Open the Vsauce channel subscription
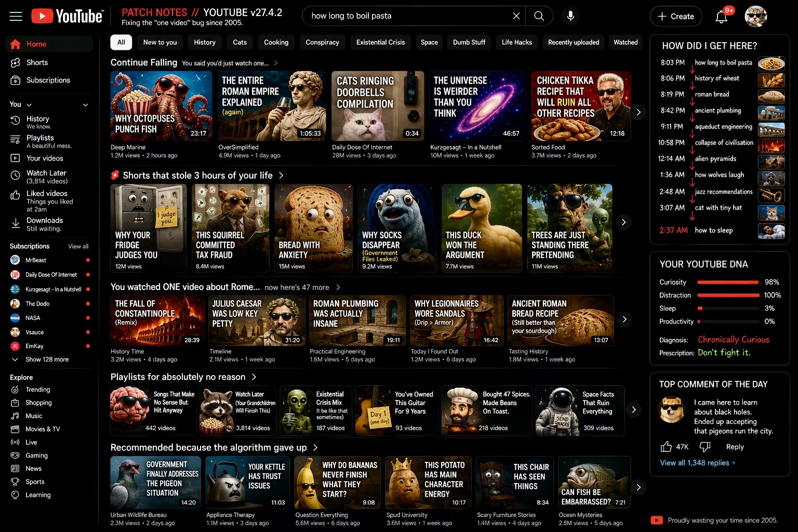This screenshot has width=798, height=532. coord(49,332)
